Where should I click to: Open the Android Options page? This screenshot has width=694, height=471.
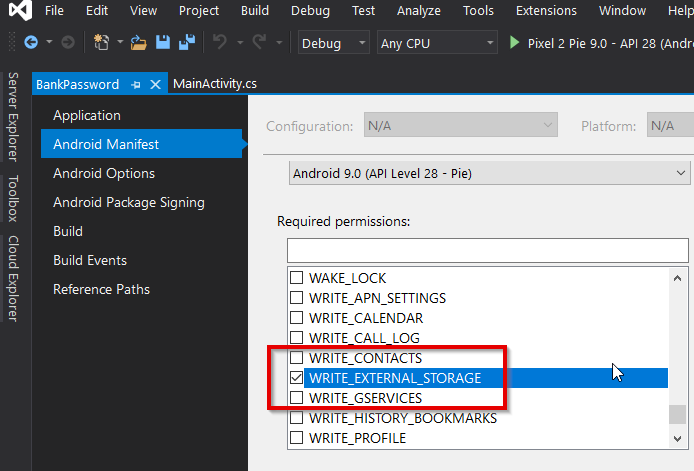coord(104,173)
